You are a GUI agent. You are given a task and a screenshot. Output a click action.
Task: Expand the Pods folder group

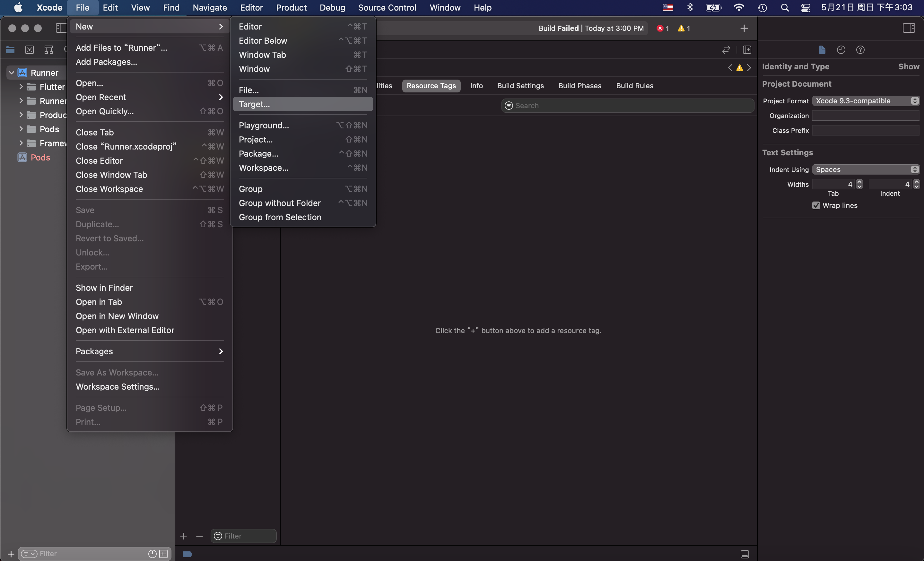[x=21, y=129]
